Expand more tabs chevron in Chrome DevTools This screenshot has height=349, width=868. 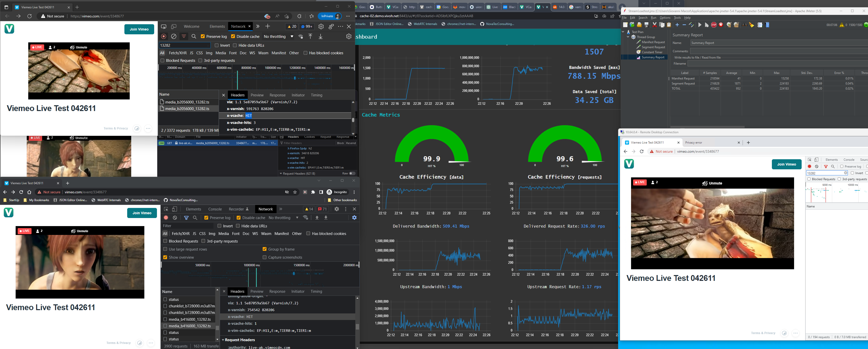(281, 209)
